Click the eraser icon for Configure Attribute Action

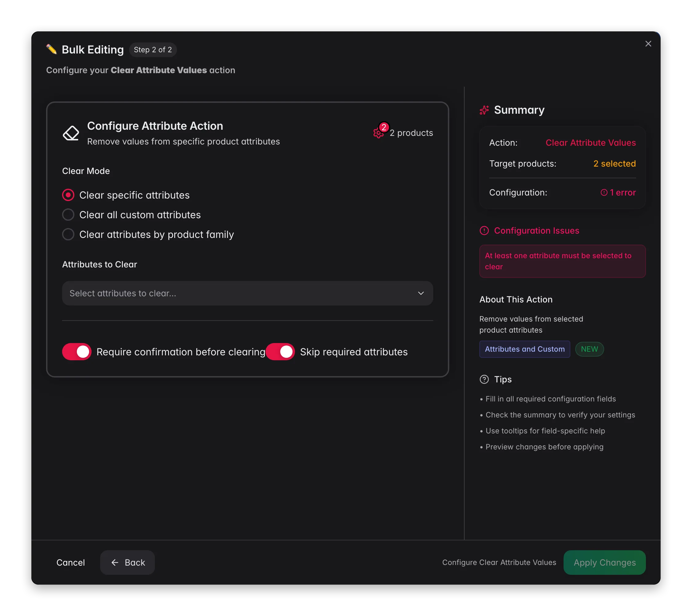point(71,133)
